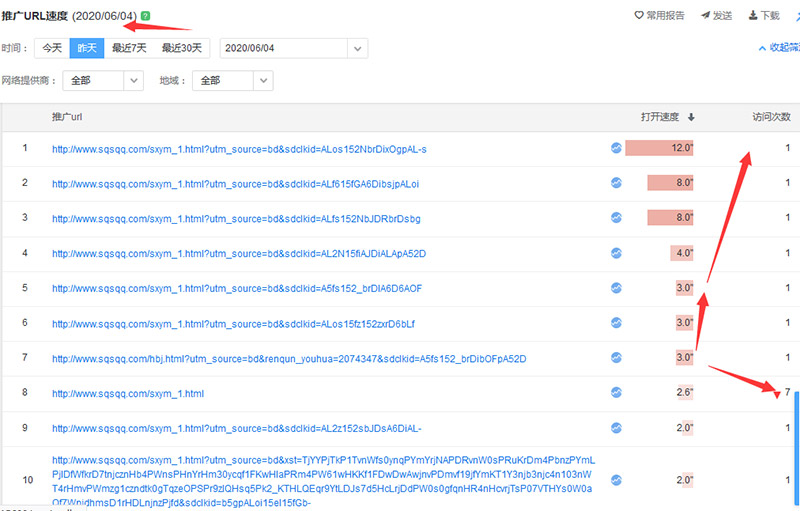This screenshot has height=511, width=800.
Task: Open the row 8 sxym_1.html link
Action: point(128,394)
